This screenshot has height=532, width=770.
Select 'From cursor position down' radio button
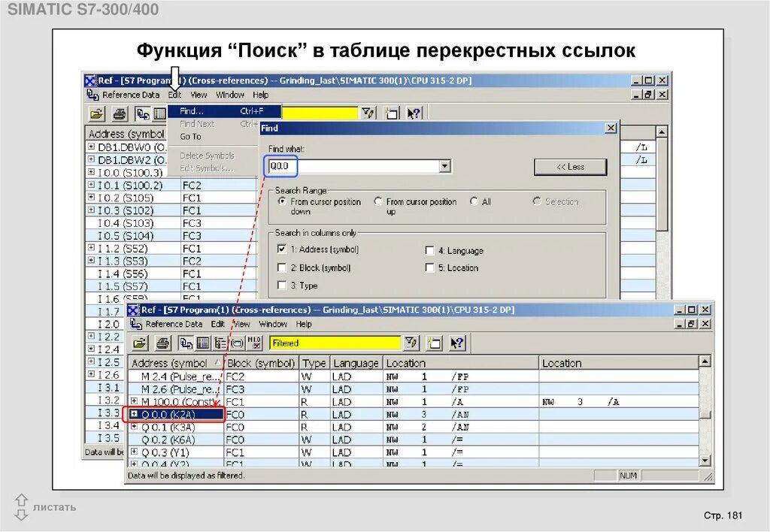coord(282,201)
